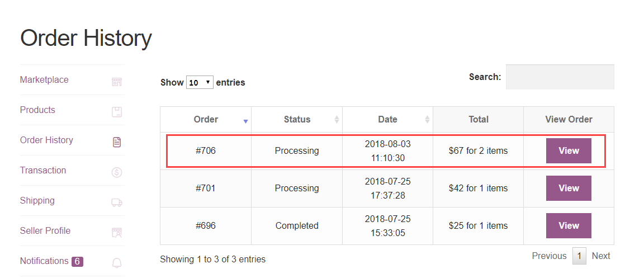This screenshot has width=644, height=278.
Task: Open Marketplace in the sidebar menu
Action: [x=44, y=80]
